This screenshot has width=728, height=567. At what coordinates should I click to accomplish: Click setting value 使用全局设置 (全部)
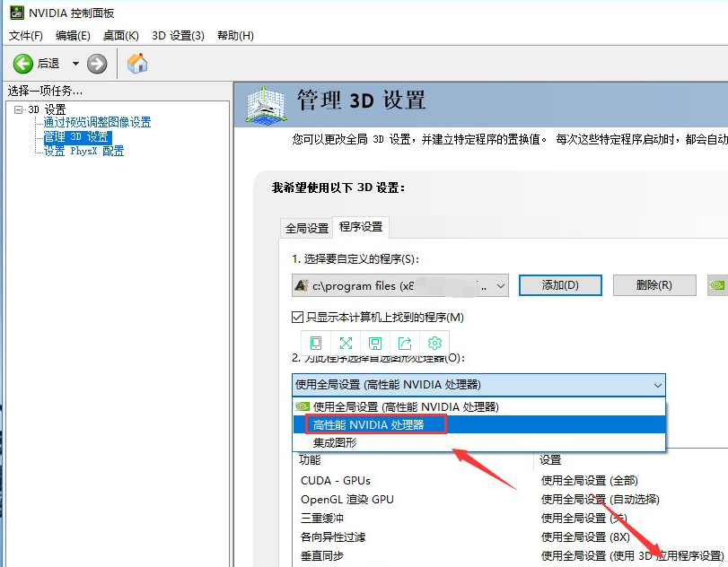click(x=589, y=480)
